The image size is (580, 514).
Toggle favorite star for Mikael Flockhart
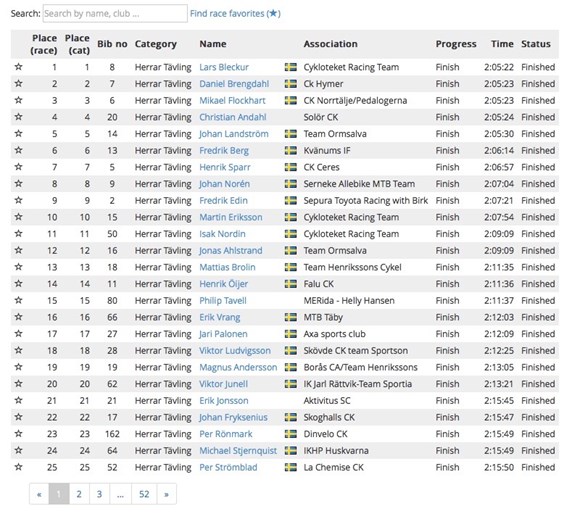point(18,100)
